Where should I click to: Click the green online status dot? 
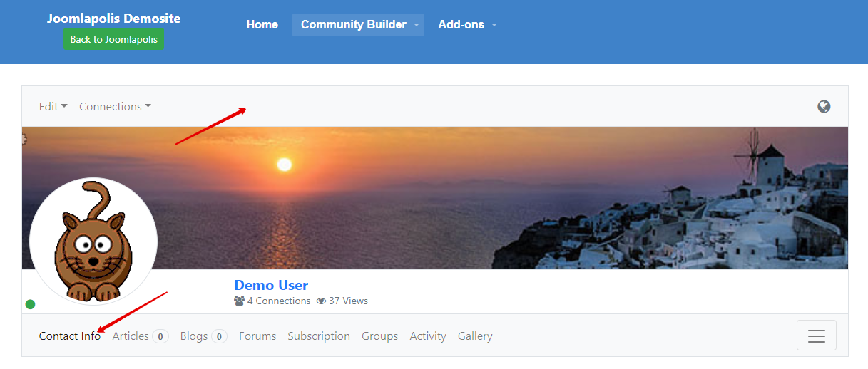pos(30,304)
